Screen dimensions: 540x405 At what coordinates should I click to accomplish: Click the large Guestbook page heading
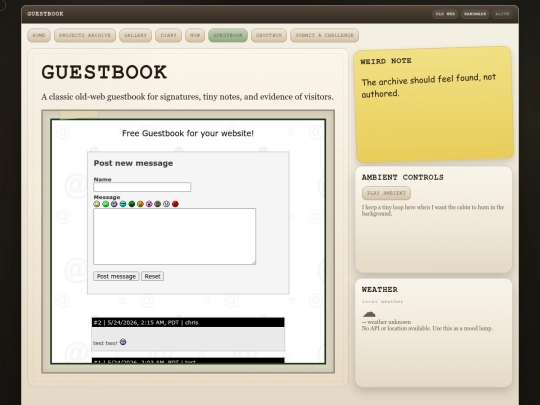coord(104,72)
